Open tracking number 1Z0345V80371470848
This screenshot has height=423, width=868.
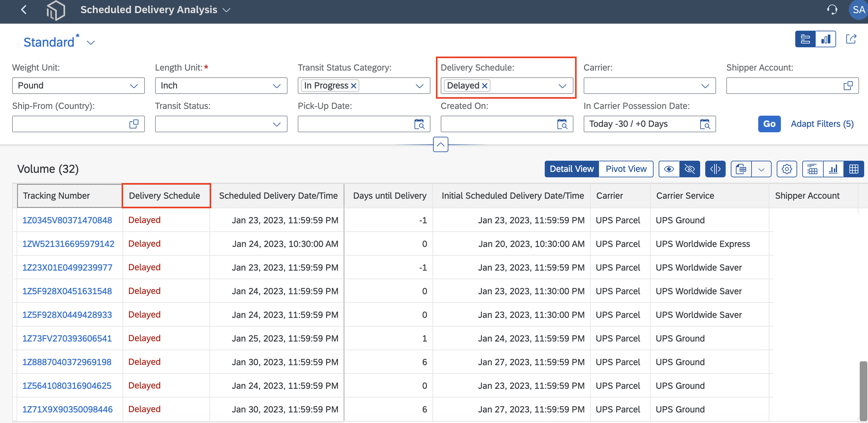coord(67,220)
